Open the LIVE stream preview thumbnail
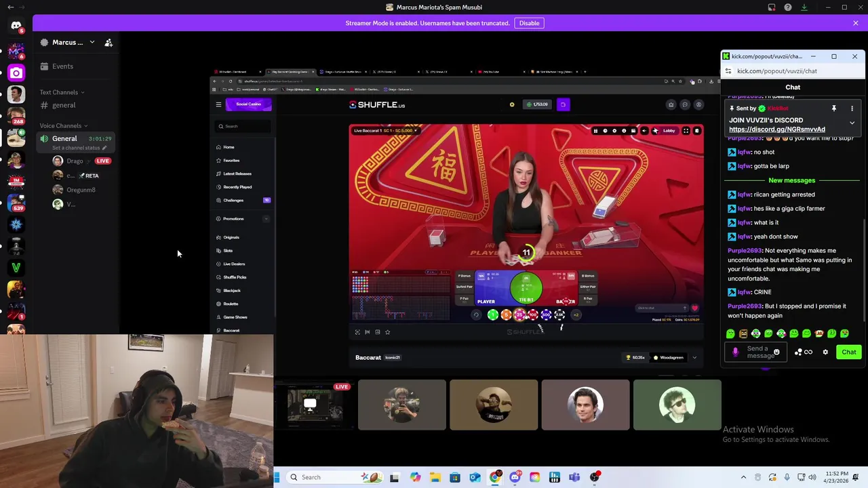The width and height of the screenshot is (868, 488). tap(314, 405)
